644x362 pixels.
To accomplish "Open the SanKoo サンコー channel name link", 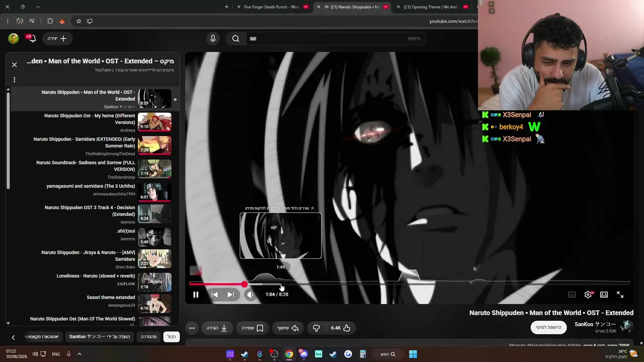I will tap(595, 324).
